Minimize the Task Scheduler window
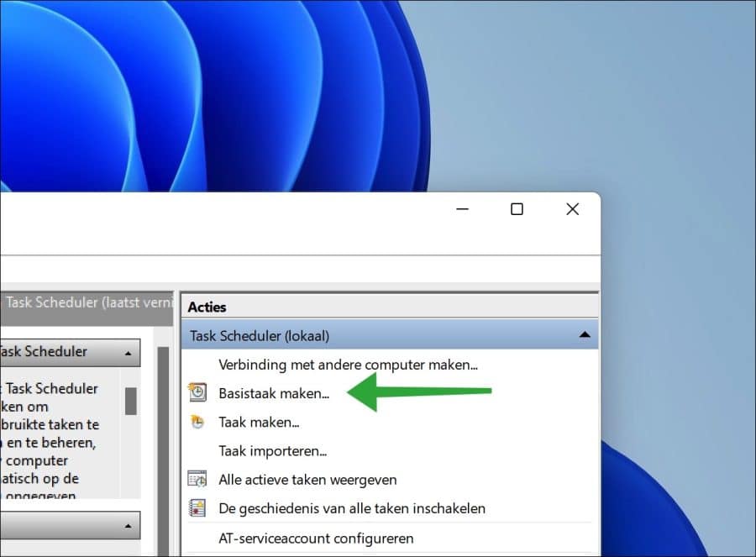Screen dimensions: 756x557 462,209
